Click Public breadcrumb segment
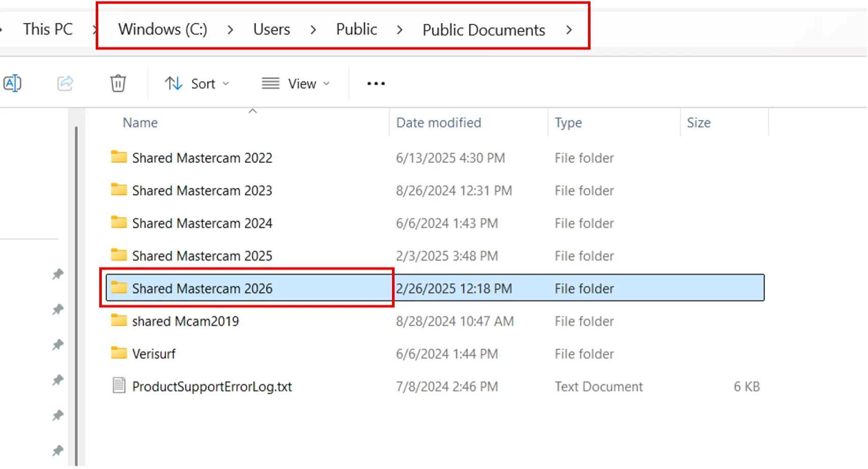 click(x=356, y=29)
